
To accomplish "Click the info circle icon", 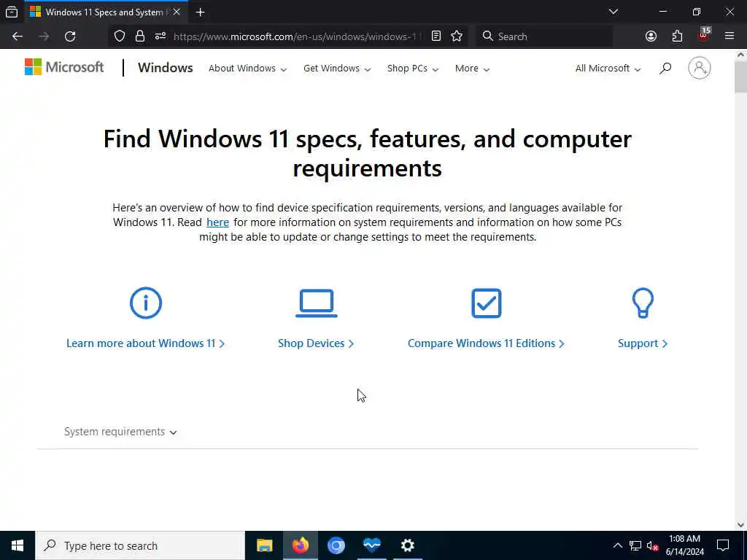I will point(146,303).
